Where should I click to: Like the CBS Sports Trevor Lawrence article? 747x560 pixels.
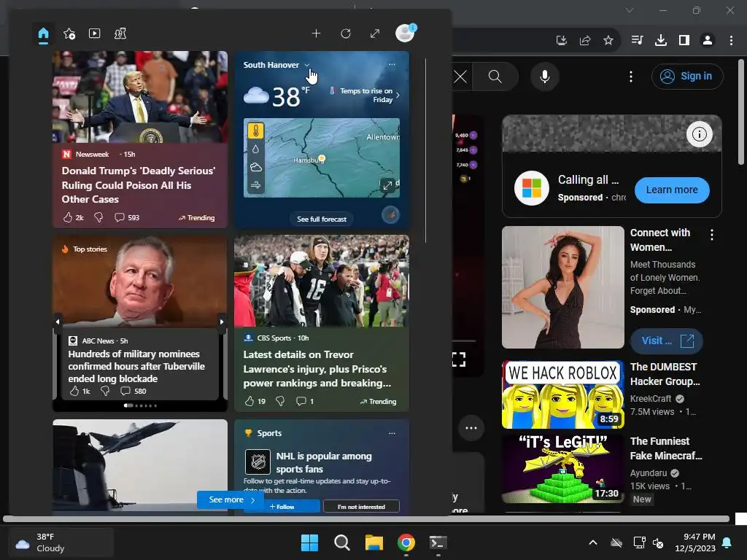(249, 402)
